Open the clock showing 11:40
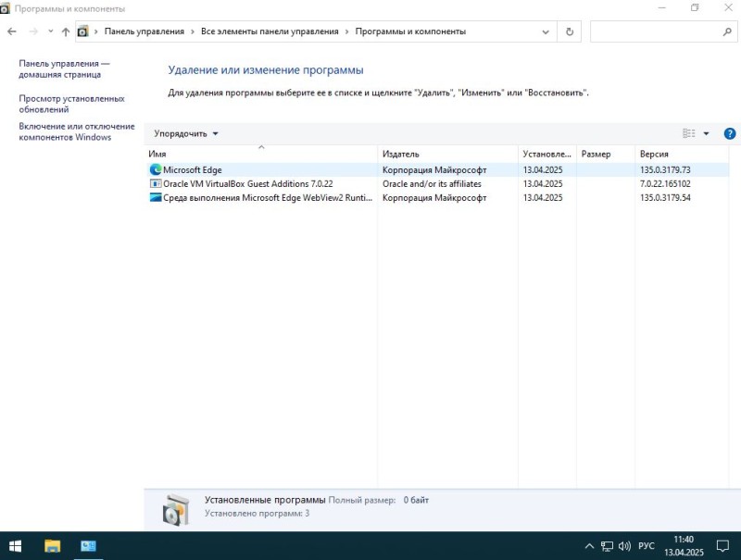Image resolution: width=741 pixels, height=560 pixels. (684, 546)
